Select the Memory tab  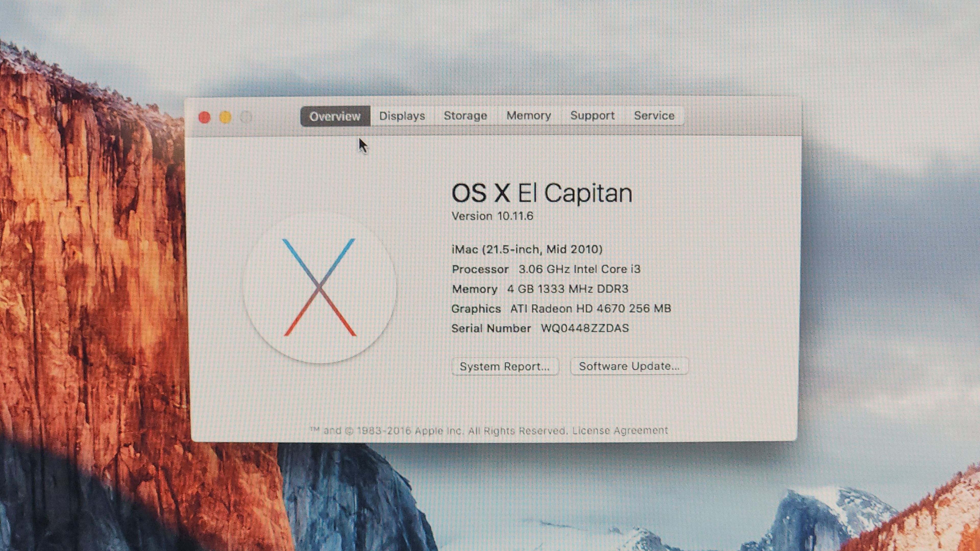tap(529, 116)
